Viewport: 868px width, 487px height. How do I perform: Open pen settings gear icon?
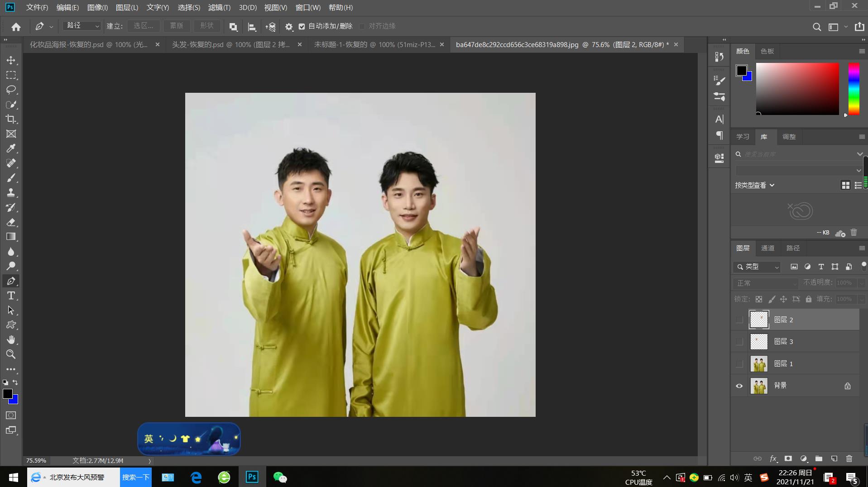[289, 27]
